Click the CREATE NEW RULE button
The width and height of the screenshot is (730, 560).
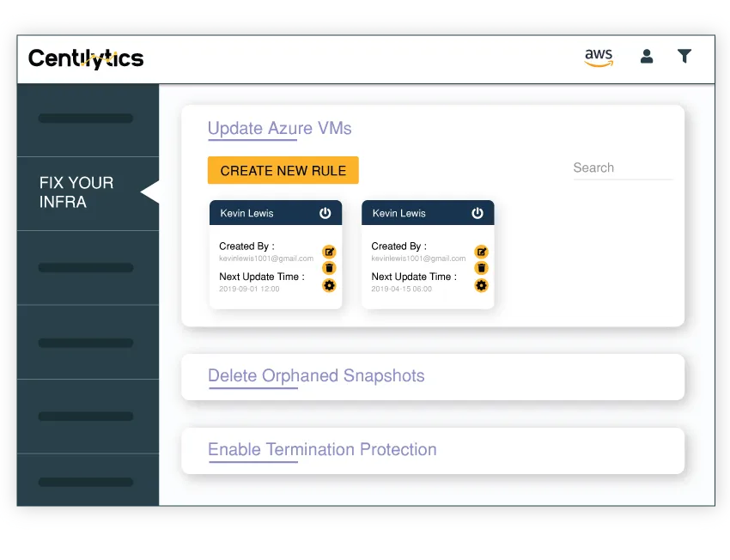coord(283,170)
